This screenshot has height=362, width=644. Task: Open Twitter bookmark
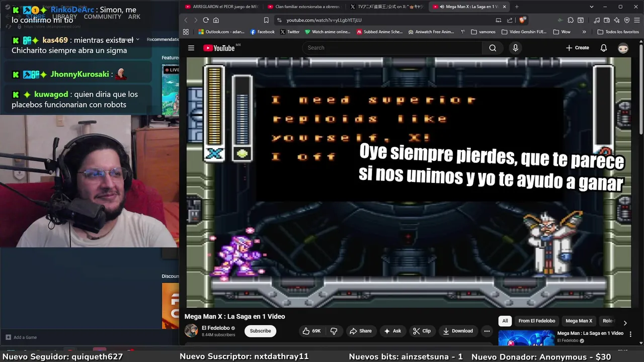pos(290,32)
